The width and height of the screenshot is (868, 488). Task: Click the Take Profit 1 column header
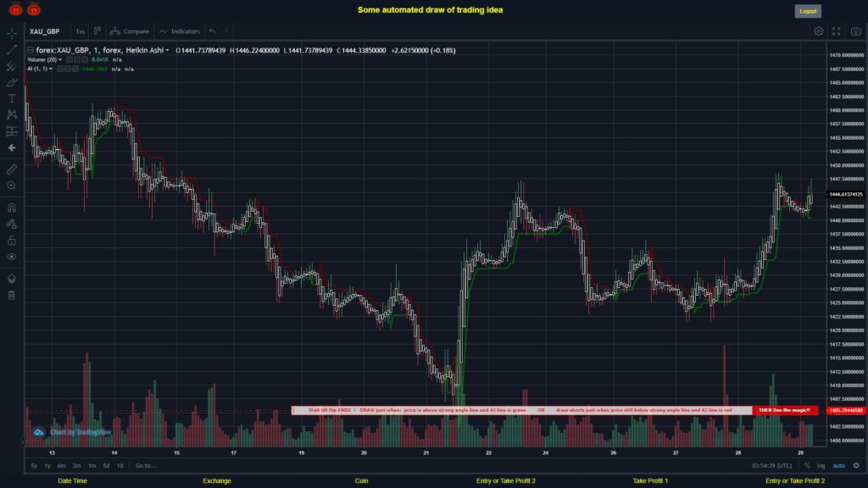click(650, 481)
